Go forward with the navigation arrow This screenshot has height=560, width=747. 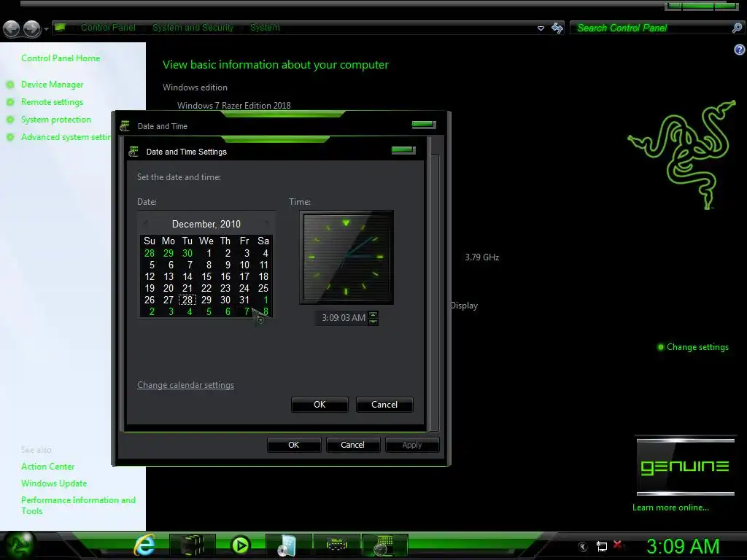click(32, 28)
